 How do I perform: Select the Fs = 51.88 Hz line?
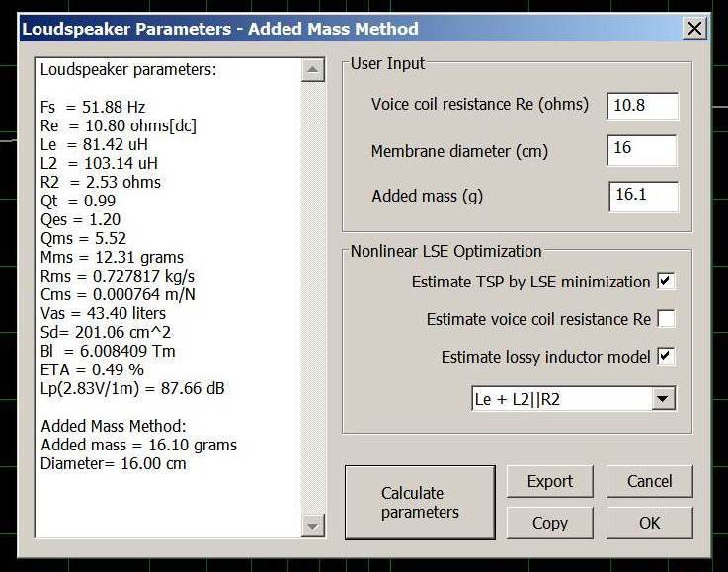[x=93, y=108]
